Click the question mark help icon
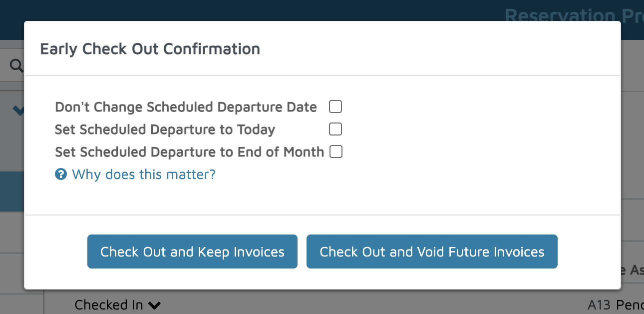This screenshot has width=644, height=314. pos(61,174)
